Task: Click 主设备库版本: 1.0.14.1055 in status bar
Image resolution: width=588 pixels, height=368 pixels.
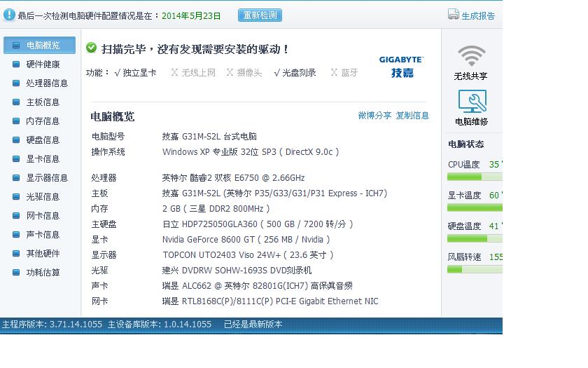Action: click(x=160, y=324)
